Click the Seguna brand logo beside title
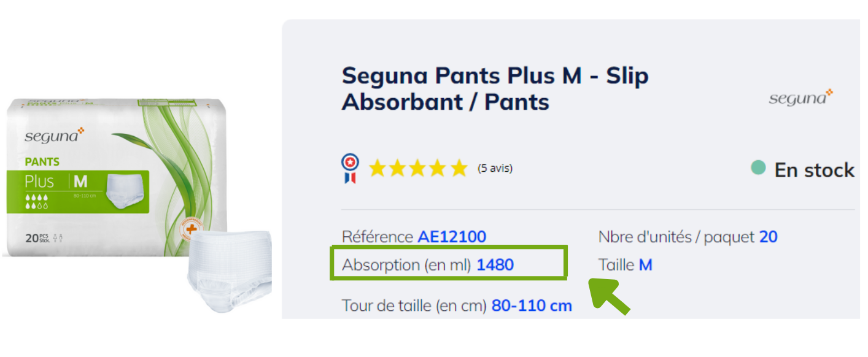The height and width of the screenshot is (357, 868). 800,98
